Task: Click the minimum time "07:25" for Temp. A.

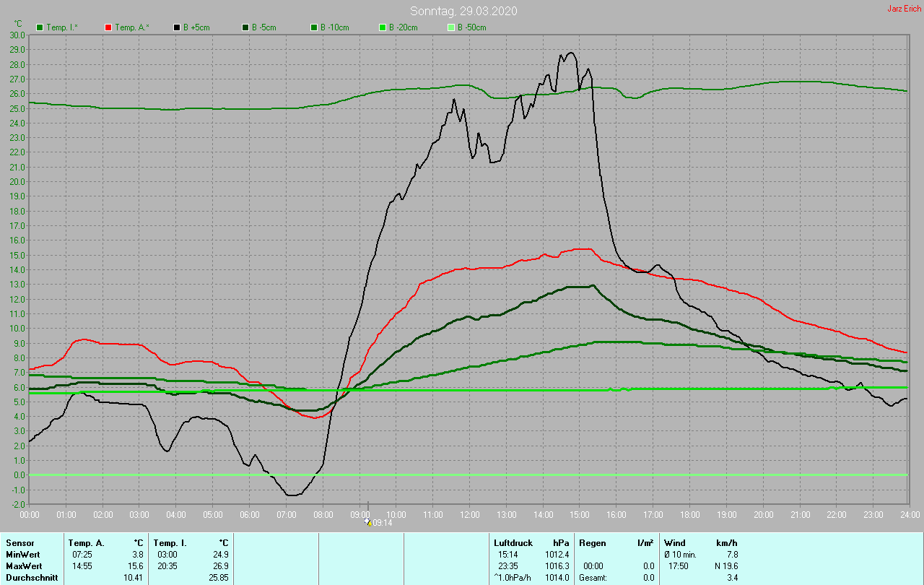Action: (82, 555)
